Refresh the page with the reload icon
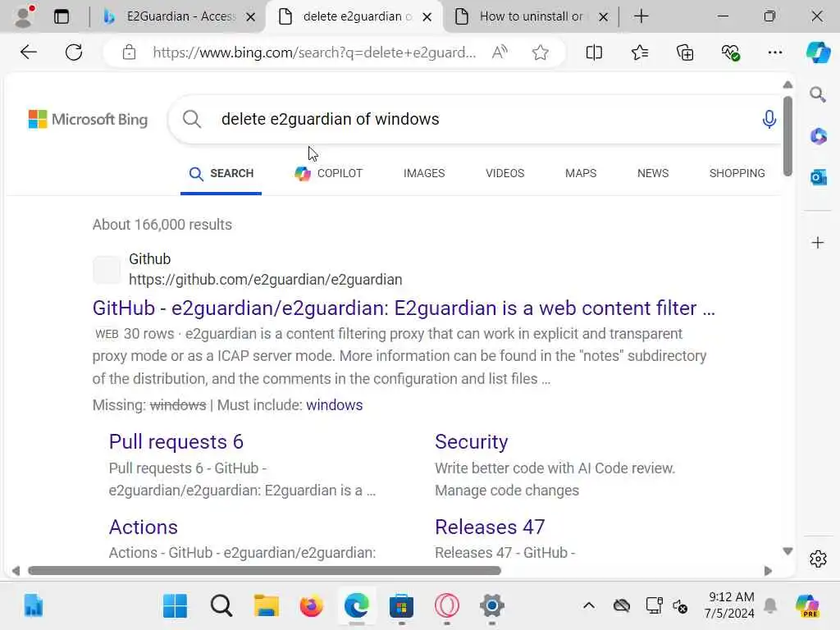This screenshot has width=840, height=630. pos(73,52)
